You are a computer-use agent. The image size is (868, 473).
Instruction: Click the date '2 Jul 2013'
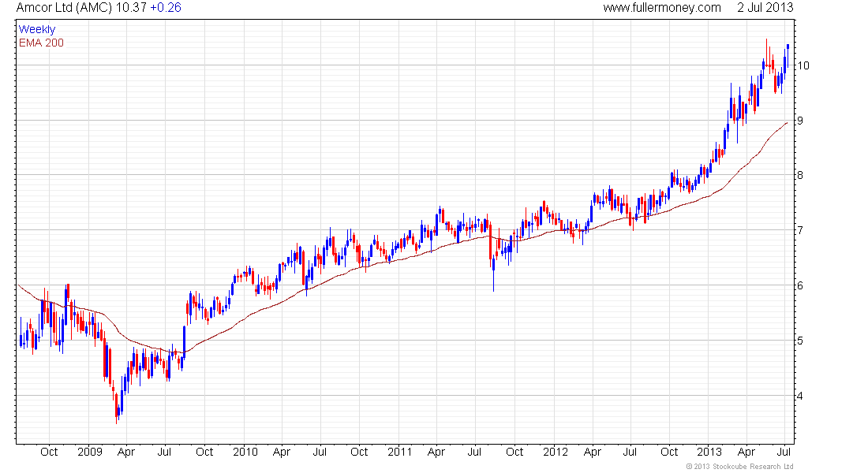pos(765,8)
